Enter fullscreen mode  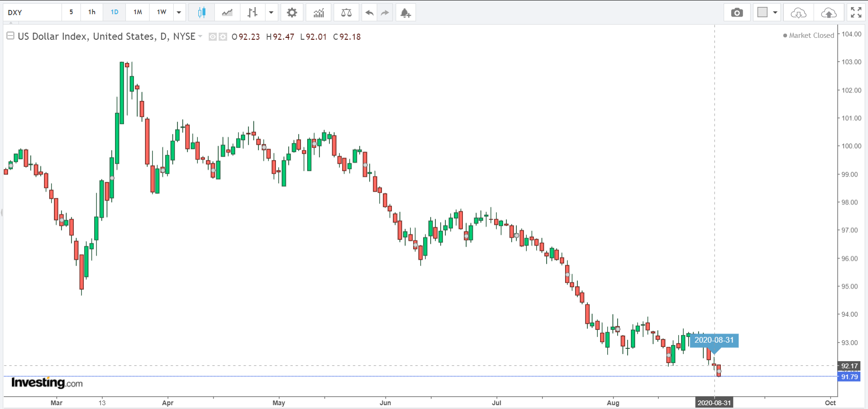[856, 12]
